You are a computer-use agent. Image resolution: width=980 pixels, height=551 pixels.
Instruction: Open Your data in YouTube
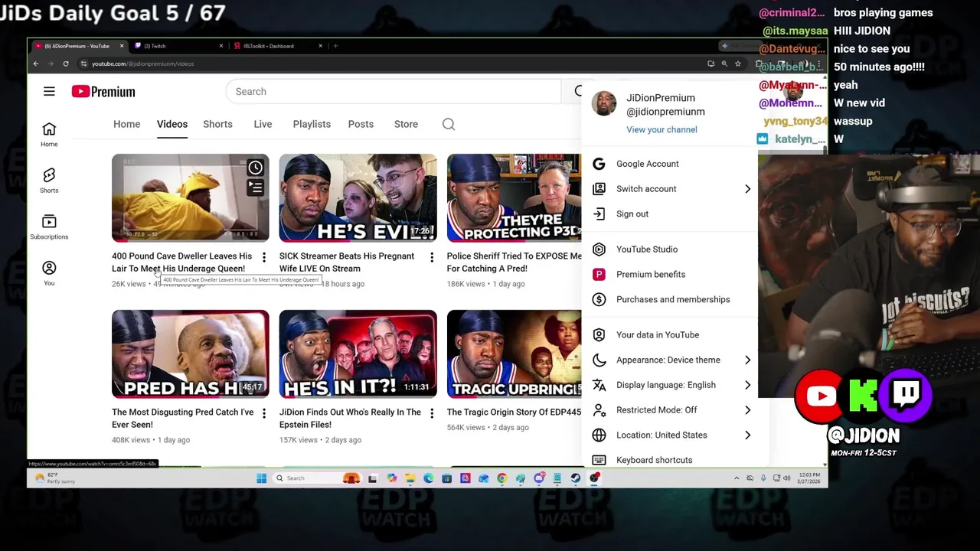click(x=670, y=335)
